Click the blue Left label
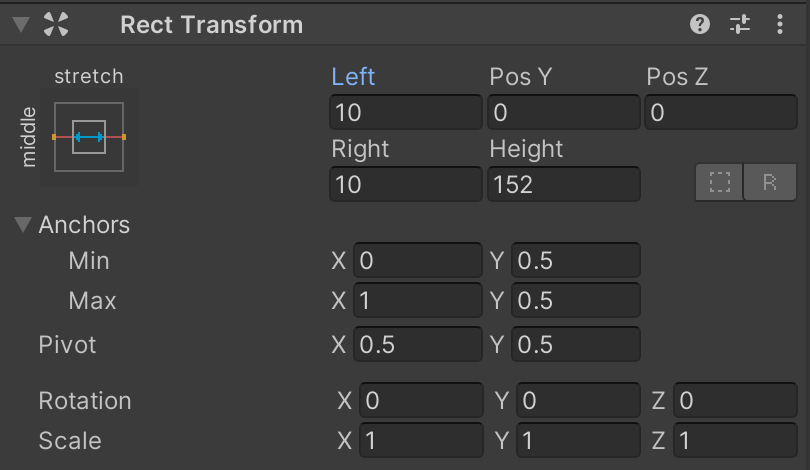The height and width of the screenshot is (470, 810). 353,77
